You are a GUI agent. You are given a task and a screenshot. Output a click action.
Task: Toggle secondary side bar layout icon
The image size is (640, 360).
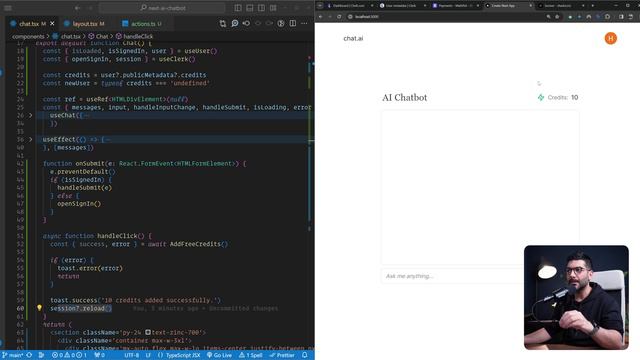(x=262, y=8)
